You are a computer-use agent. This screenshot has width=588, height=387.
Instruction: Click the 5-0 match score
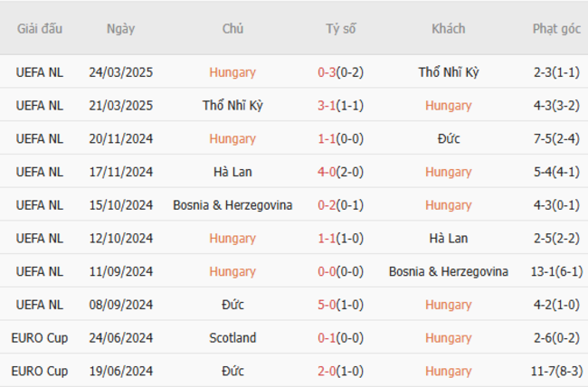tap(327, 305)
